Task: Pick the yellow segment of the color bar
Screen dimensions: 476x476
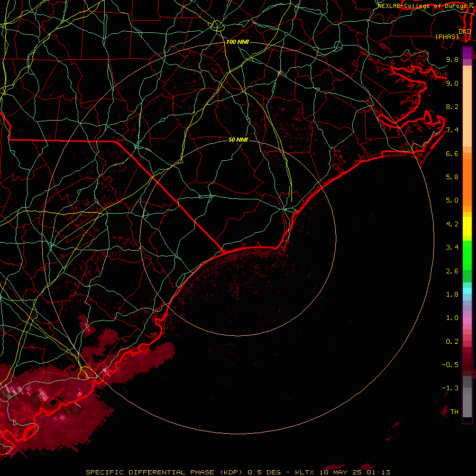Action: pos(467,226)
